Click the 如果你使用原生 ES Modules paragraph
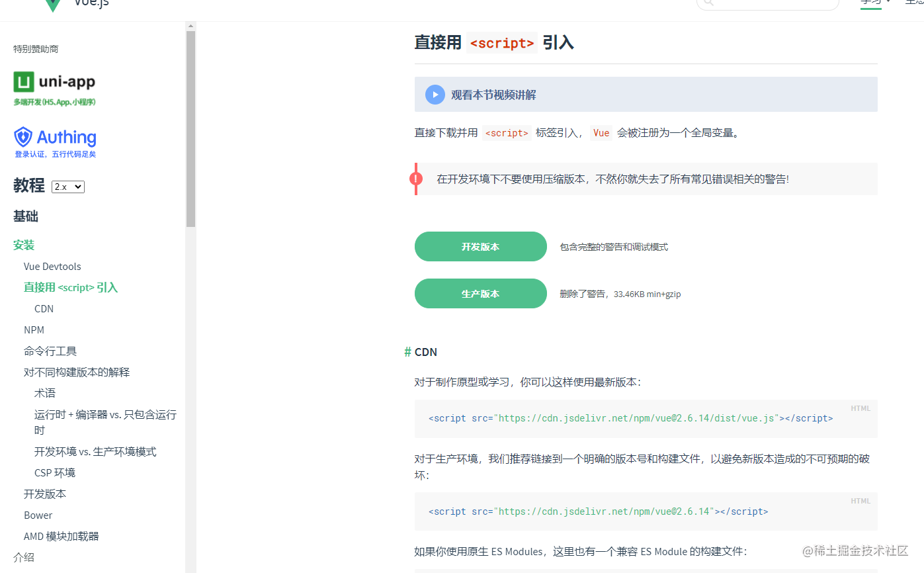This screenshot has width=924, height=573. pos(581,551)
